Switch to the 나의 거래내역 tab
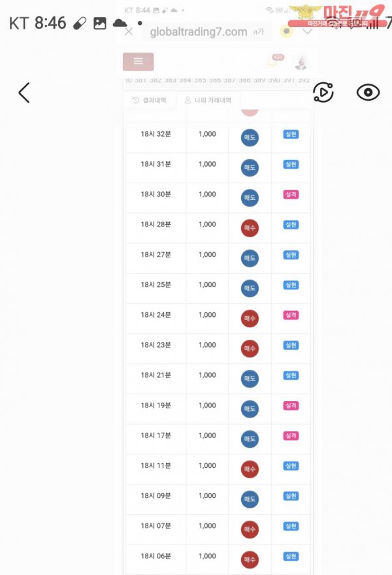The image size is (392, 575). tap(208, 101)
